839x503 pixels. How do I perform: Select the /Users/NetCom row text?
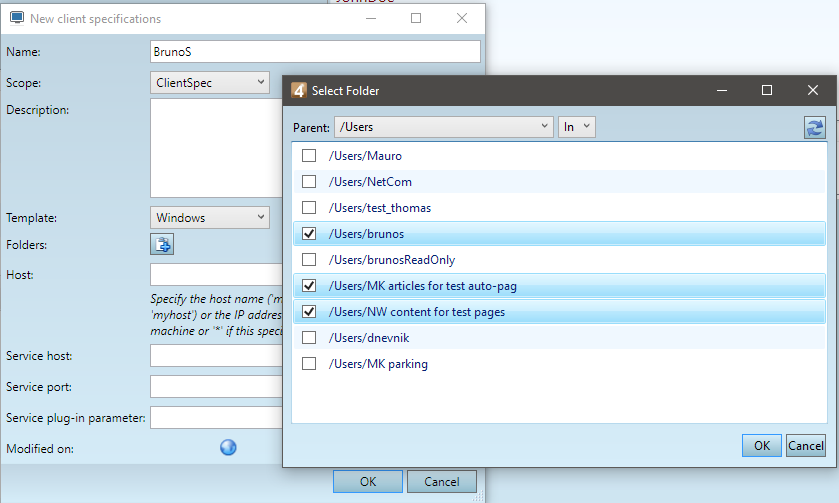coord(370,182)
